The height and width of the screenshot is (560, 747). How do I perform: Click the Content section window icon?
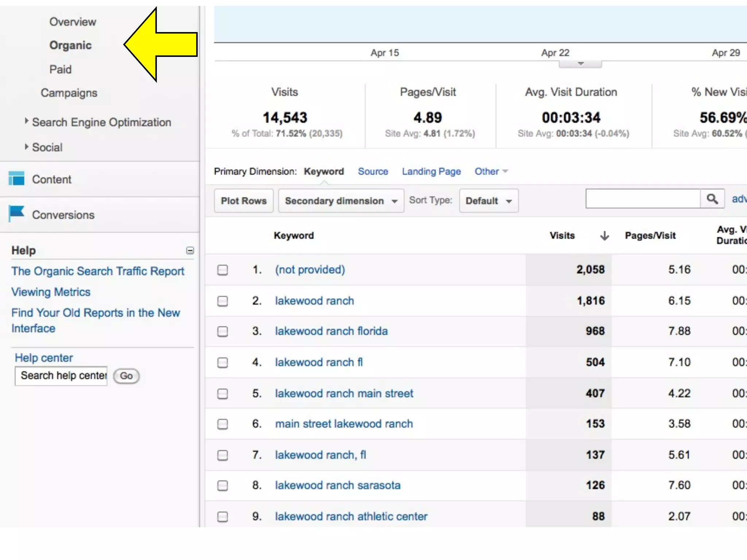pyautogui.click(x=16, y=179)
